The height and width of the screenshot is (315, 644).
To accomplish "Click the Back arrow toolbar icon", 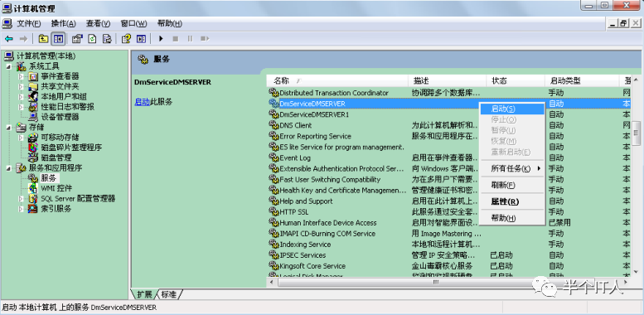I will click(8, 39).
